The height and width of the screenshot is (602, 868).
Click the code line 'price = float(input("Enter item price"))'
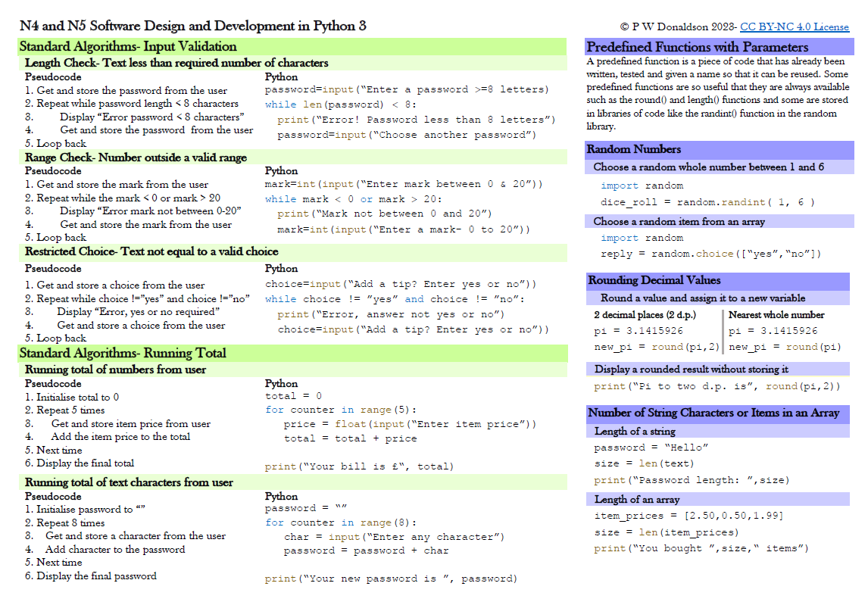[x=410, y=424]
